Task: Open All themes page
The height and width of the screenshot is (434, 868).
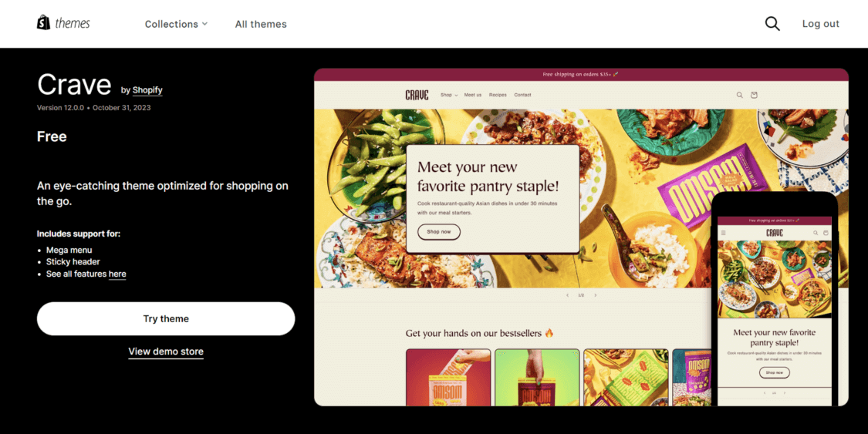Action: pyautogui.click(x=261, y=24)
